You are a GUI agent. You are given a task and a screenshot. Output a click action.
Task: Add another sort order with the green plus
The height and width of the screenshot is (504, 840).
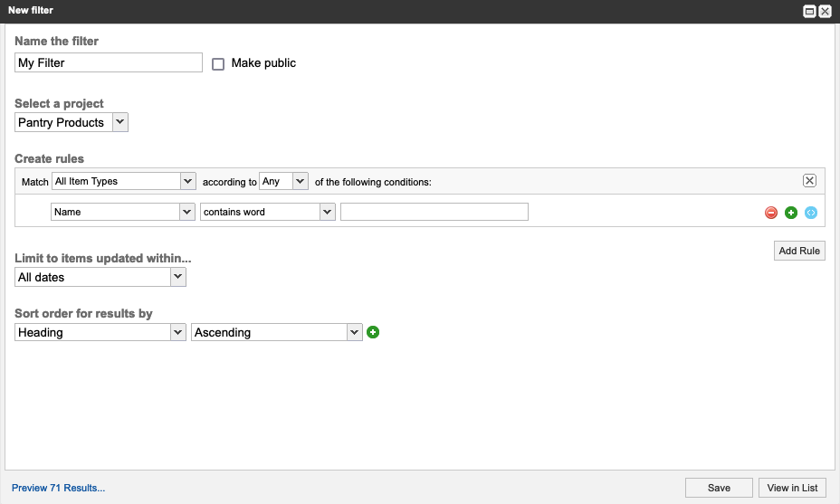point(373,332)
